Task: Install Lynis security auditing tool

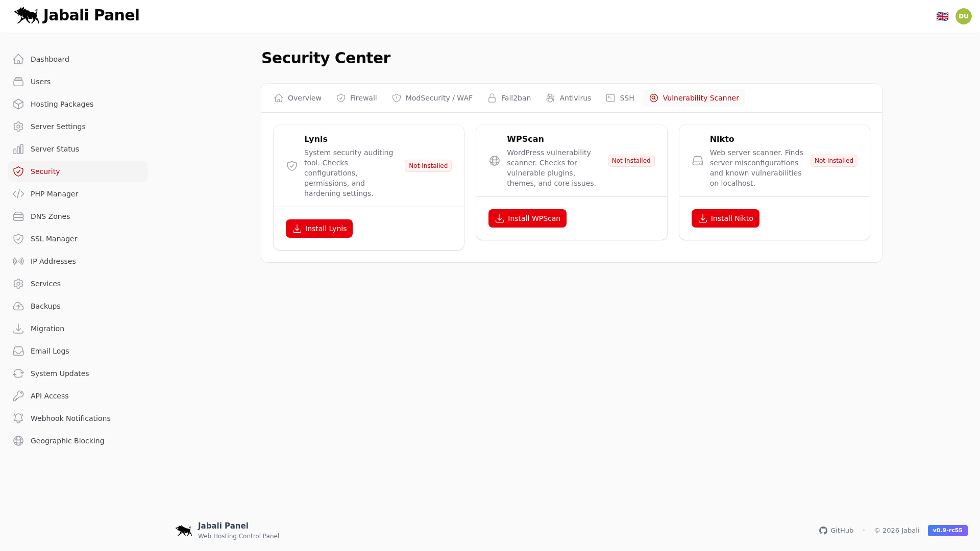Action: pos(319,228)
